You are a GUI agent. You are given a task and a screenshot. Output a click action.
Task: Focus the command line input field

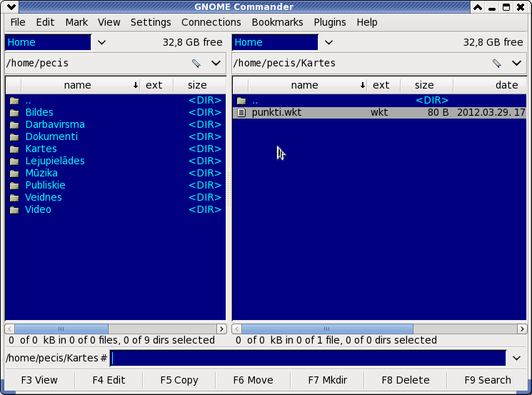(308, 358)
